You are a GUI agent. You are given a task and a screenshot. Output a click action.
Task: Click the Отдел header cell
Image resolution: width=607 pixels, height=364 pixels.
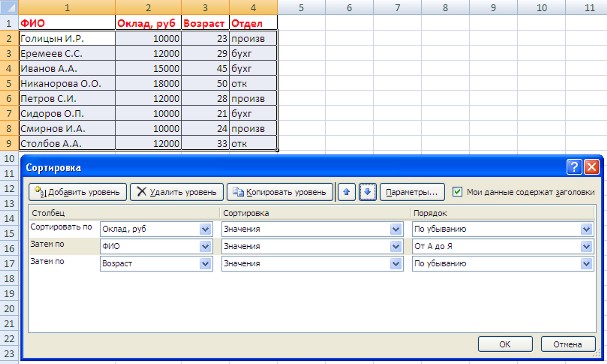click(253, 23)
